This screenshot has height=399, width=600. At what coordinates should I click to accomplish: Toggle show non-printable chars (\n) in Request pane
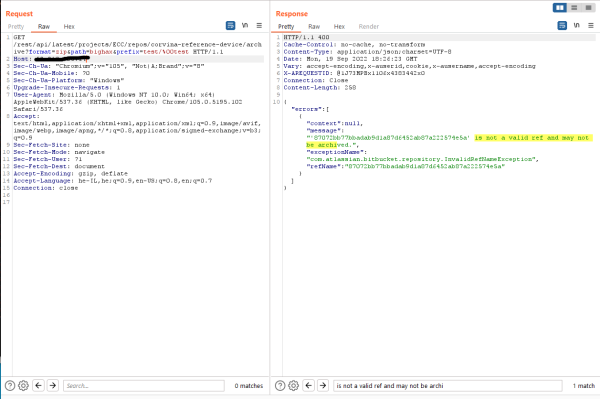coord(245,26)
